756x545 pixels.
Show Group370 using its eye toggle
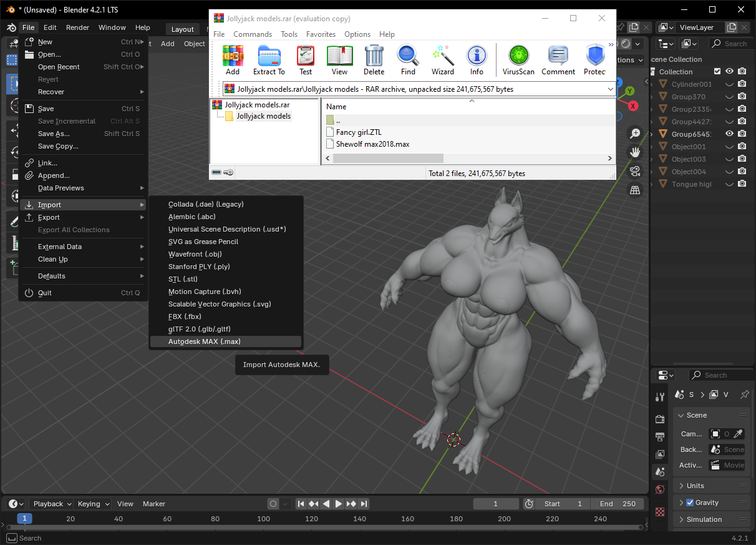[729, 97]
